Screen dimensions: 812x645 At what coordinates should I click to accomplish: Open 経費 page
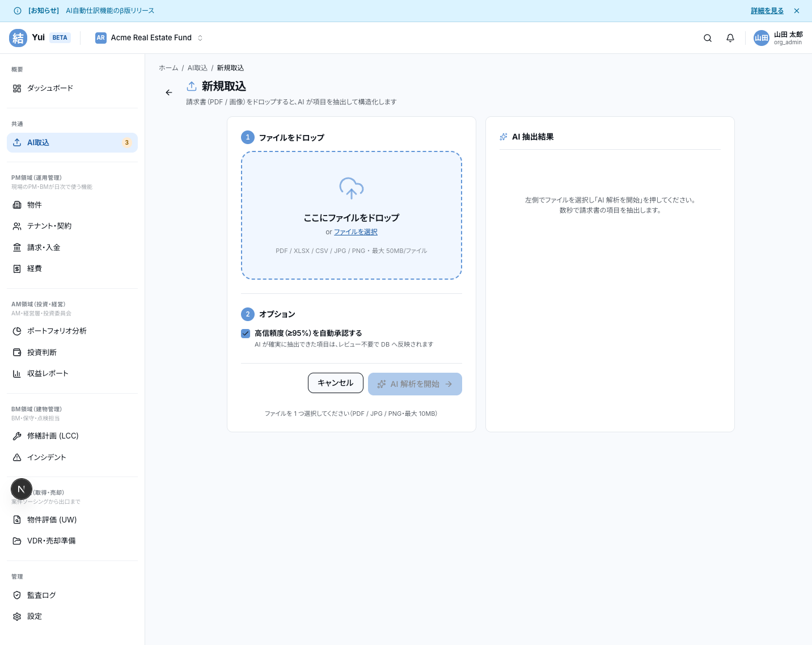[x=72, y=269]
